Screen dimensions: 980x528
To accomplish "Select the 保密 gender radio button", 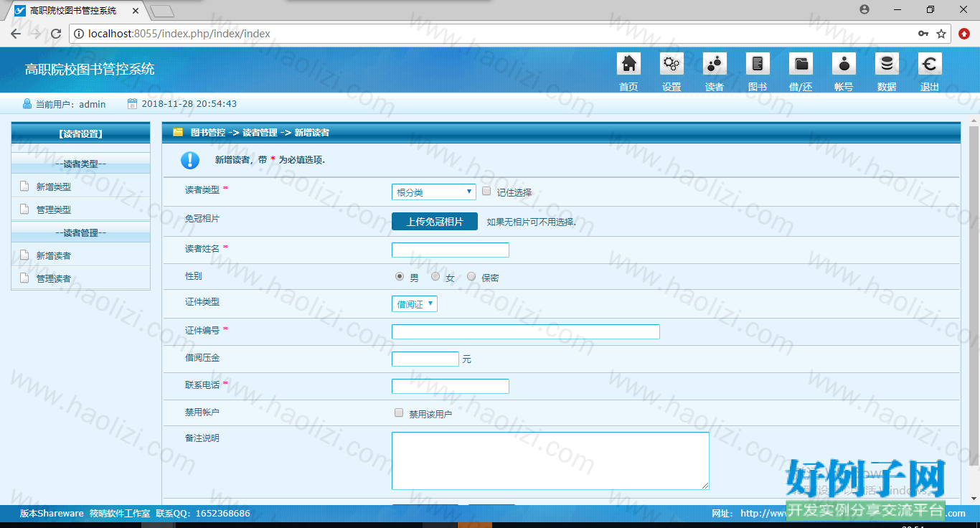I will tap(471, 277).
